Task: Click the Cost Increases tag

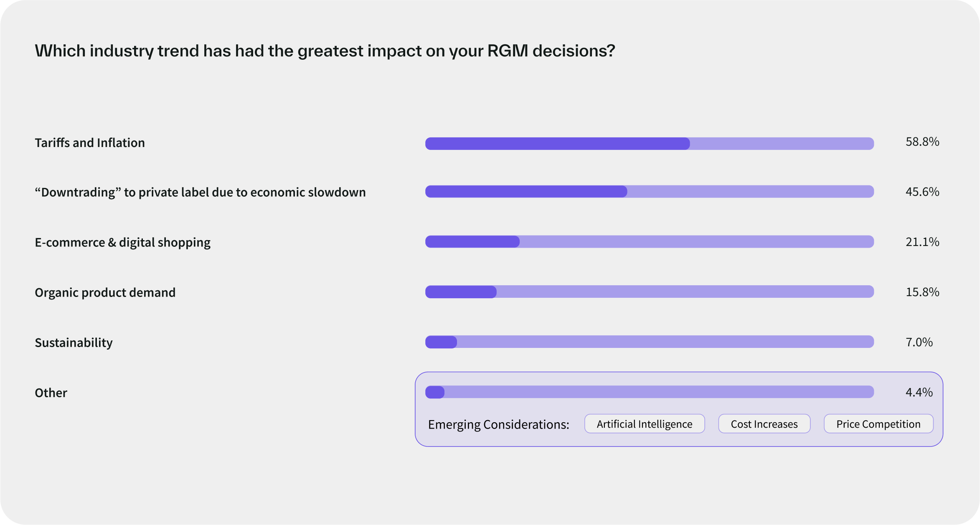Action: (x=764, y=424)
